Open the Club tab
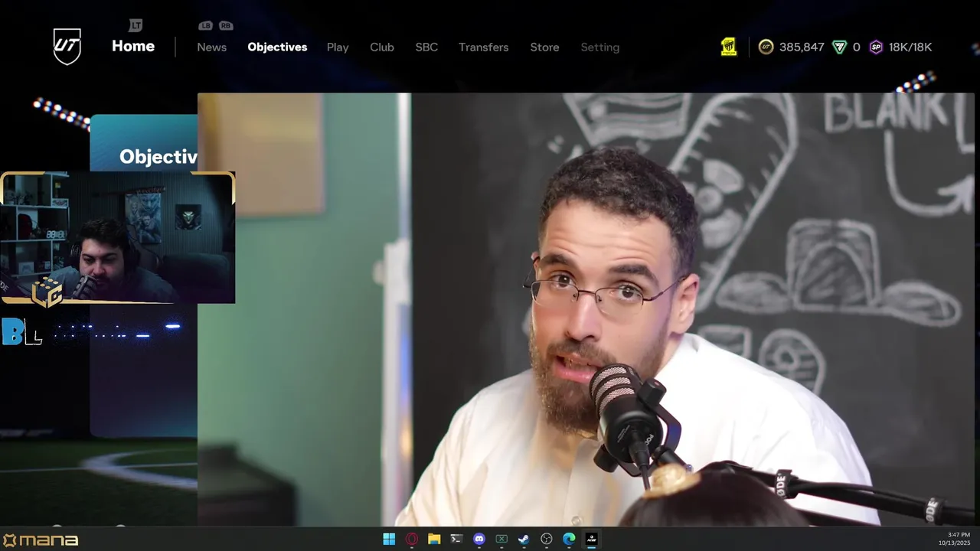The height and width of the screenshot is (551, 980). pyautogui.click(x=382, y=47)
